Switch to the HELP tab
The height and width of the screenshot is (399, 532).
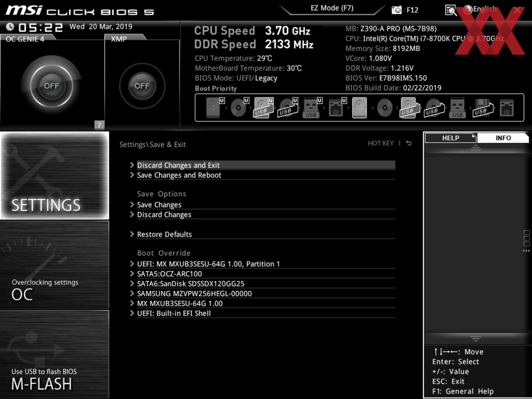pos(451,138)
